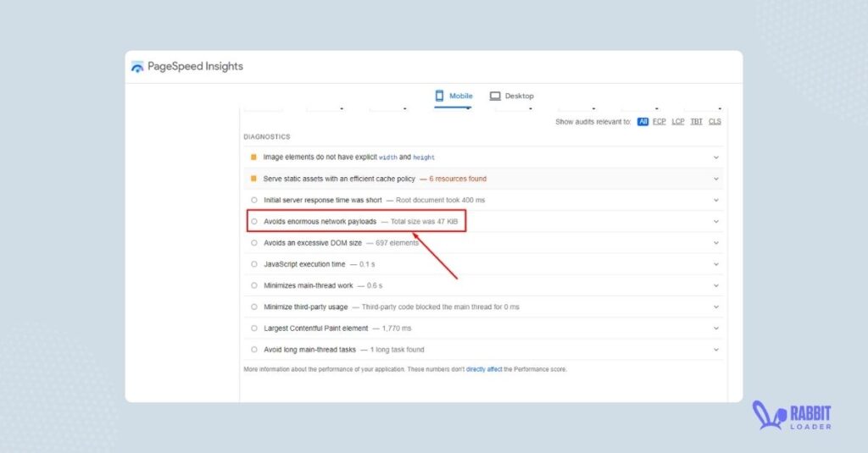Click circle icon beside JavaScript execution time

click(x=254, y=264)
